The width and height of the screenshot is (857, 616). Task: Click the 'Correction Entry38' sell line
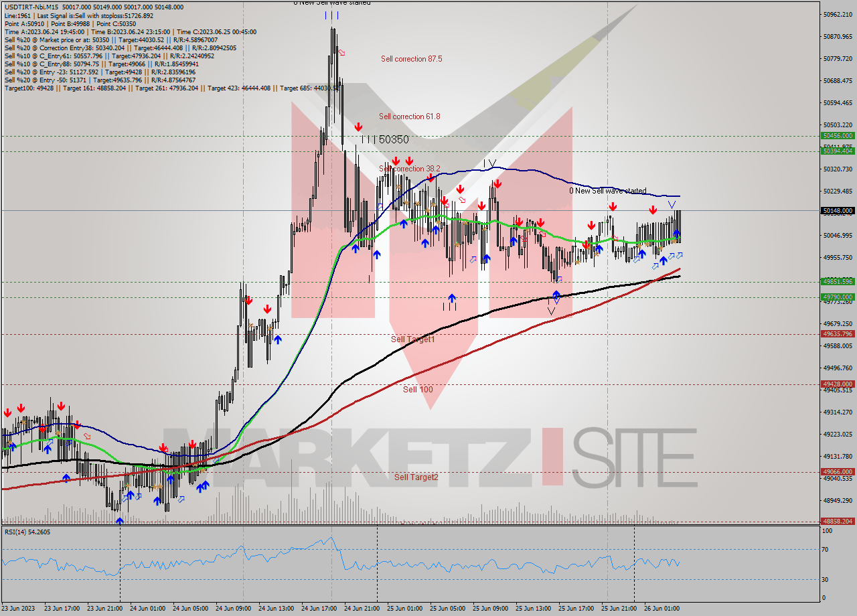coord(121,48)
